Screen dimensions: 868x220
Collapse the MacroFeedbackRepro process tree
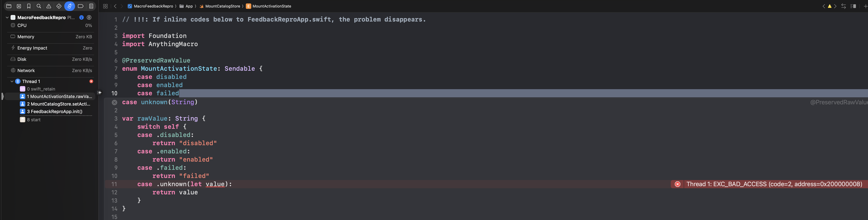[7, 18]
